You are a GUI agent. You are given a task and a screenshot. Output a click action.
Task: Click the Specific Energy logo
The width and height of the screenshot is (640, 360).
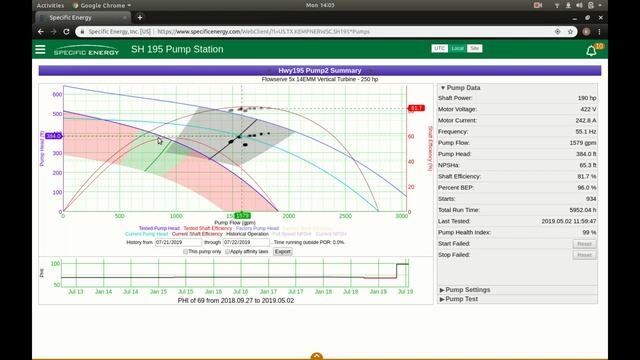coord(86,50)
